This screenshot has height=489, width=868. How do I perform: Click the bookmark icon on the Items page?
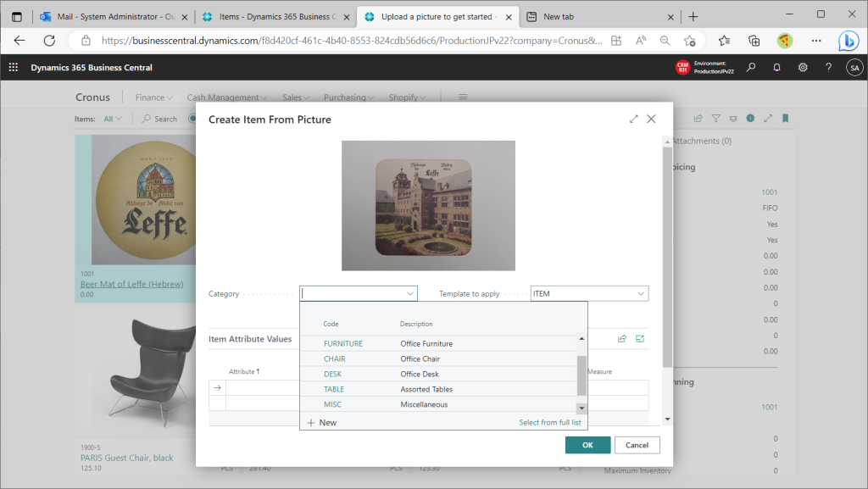tap(785, 119)
